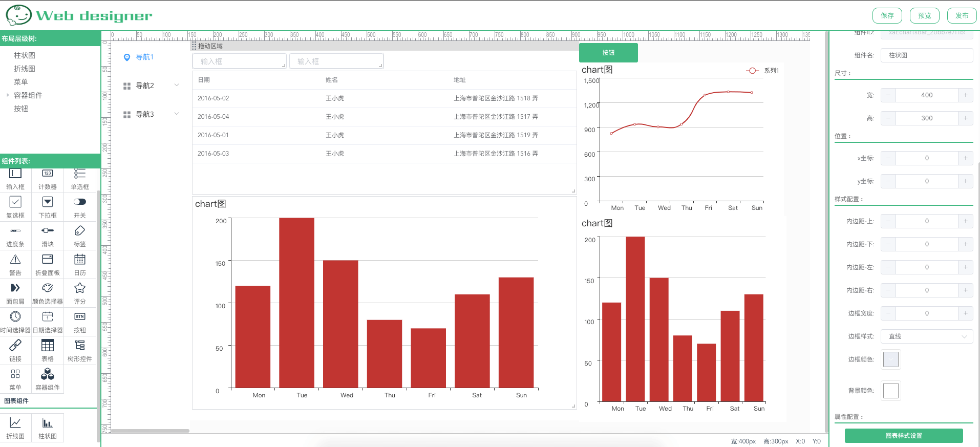980x447 pixels.
Task: Increase the x坐标 value
Action: tap(966, 158)
